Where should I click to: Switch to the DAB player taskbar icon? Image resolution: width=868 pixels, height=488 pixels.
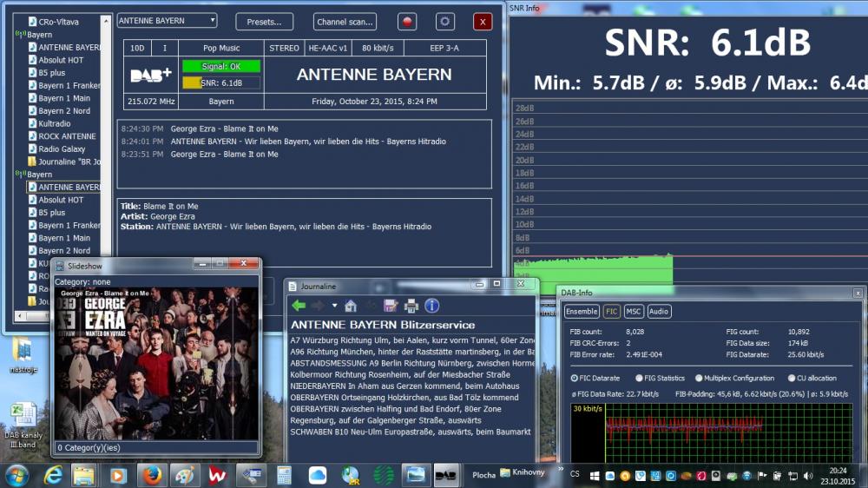click(445, 475)
